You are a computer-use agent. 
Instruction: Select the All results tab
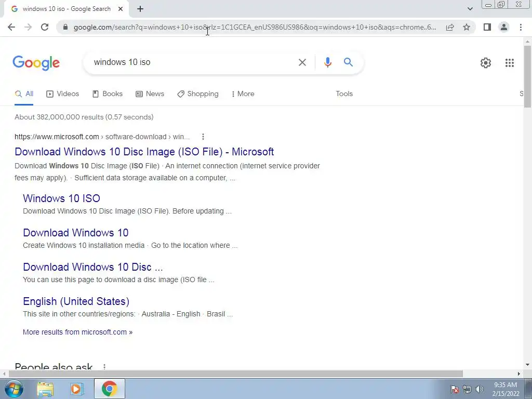pos(24,94)
